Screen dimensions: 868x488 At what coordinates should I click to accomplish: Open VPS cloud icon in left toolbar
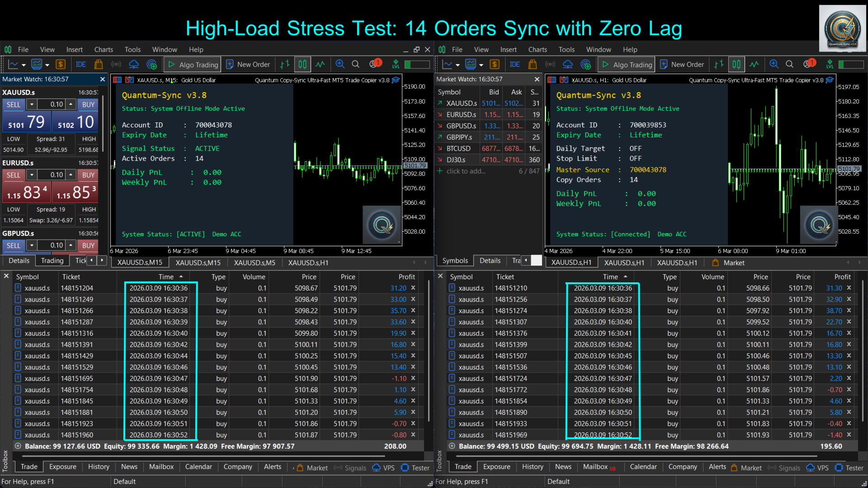pyautogui.click(x=134, y=65)
